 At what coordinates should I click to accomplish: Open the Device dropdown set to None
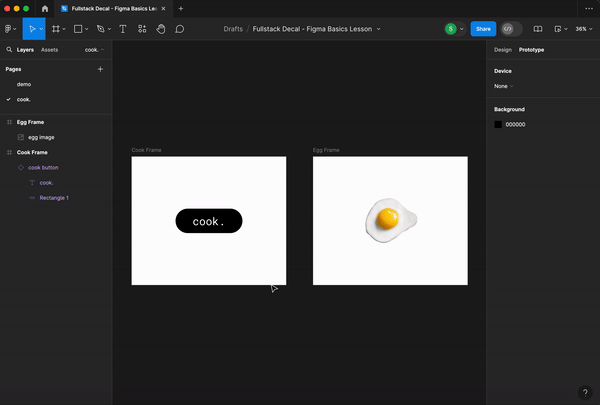(503, 86)
